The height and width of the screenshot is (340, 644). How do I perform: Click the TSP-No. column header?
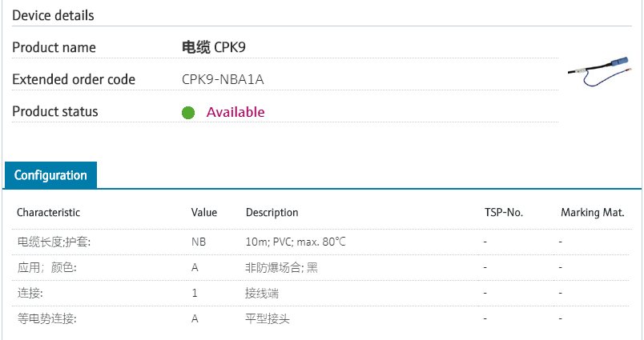[x=503, y=212]
